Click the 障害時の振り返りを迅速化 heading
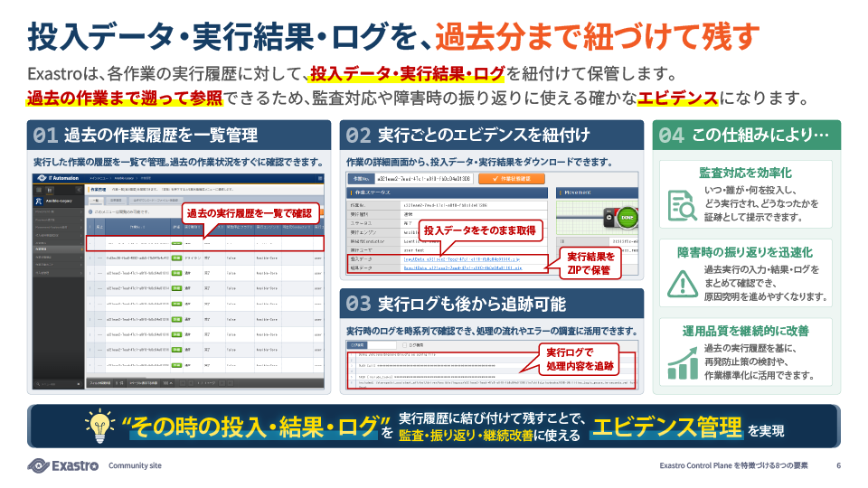Viewport: 868px width, 488px height. 745,252
